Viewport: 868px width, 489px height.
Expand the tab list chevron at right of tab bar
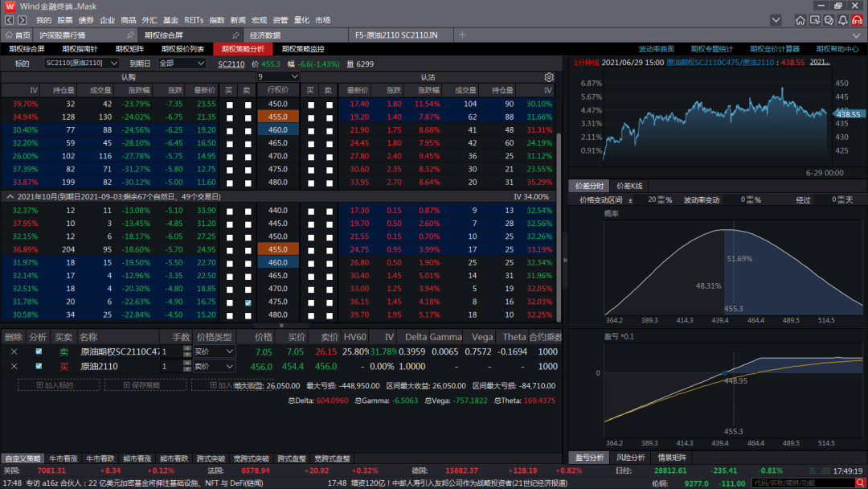pos(857,35)
